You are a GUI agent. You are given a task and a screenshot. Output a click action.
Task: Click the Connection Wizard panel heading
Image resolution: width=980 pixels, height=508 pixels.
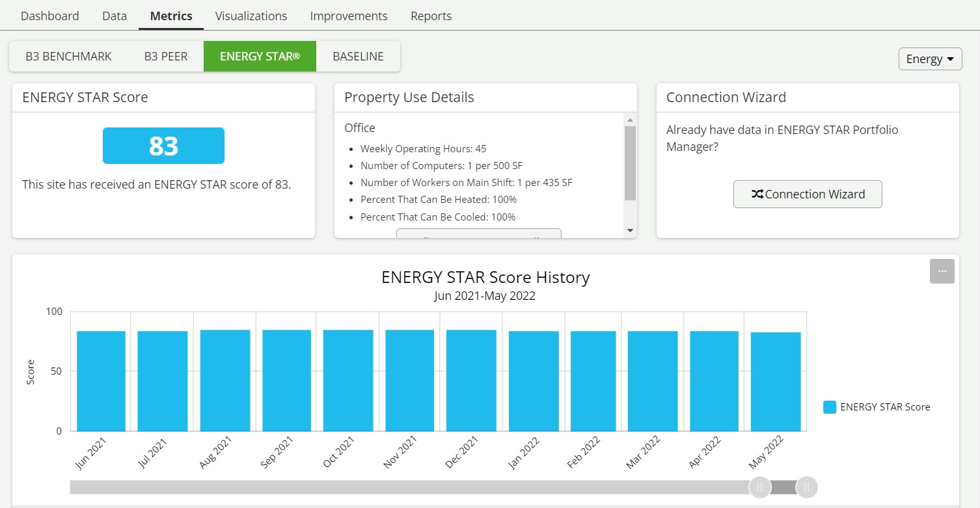tap(726, 98)
